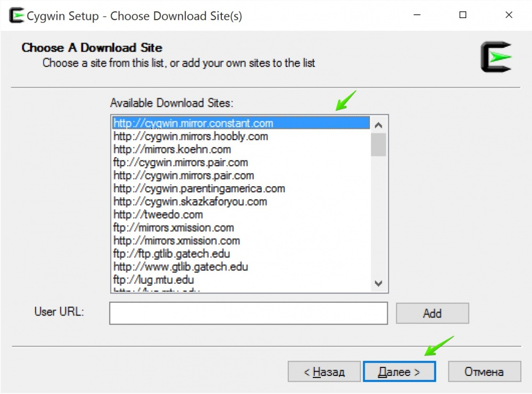
Task: Maximize the Cygwin Setup window
Action: pyautogui.click(x=463, y=15)
